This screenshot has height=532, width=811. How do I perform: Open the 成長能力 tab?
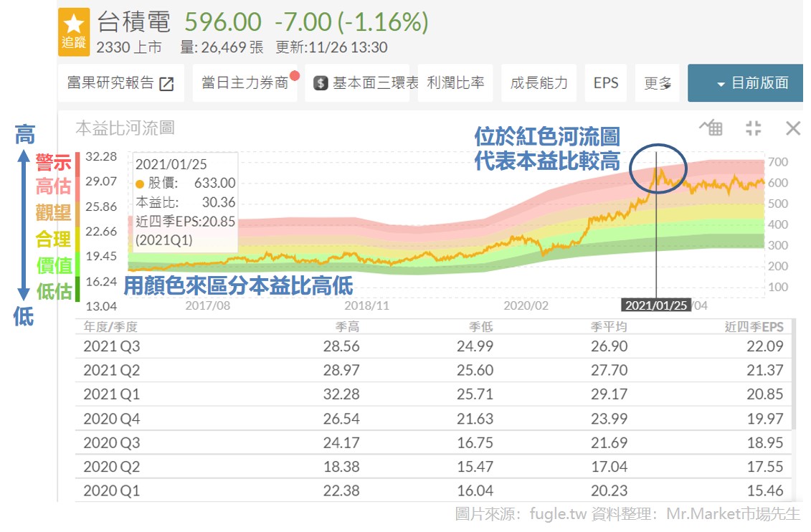pyautogui.click(x=539, y=82)
